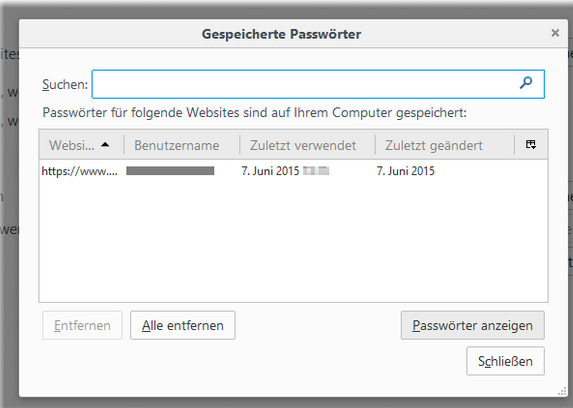Click the resize grip in dialog corner

click(x=562, y=392)
